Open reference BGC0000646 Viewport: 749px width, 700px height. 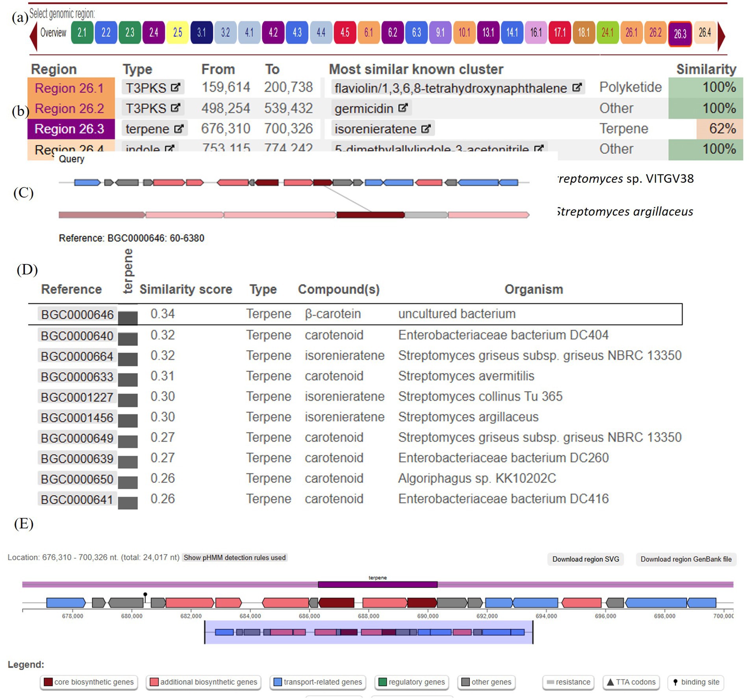[x=78, y=314]
